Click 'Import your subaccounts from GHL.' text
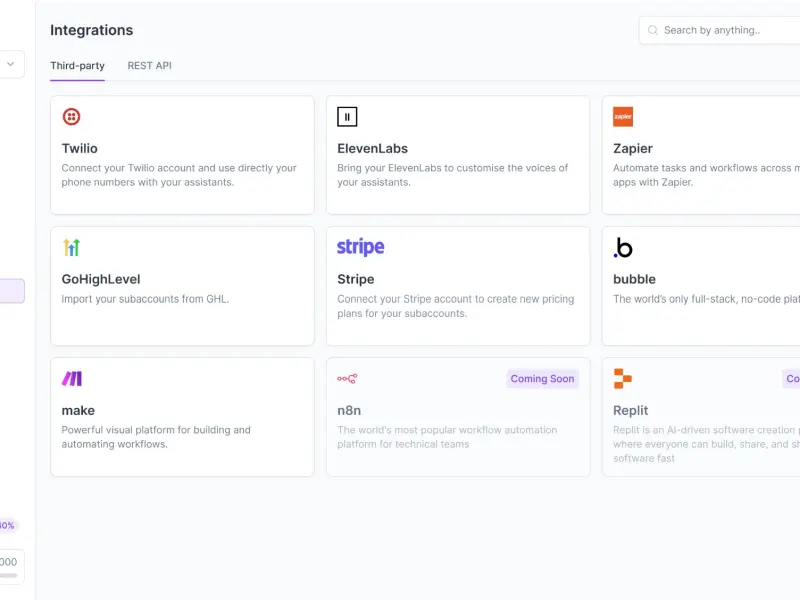The width and height of the screenshot is (800, 600). (145, 299)
